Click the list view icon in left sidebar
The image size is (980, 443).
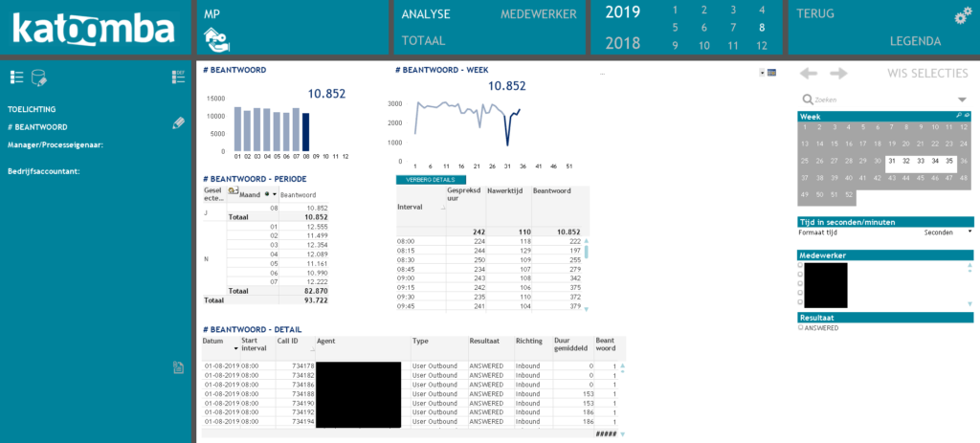[17, 78]
